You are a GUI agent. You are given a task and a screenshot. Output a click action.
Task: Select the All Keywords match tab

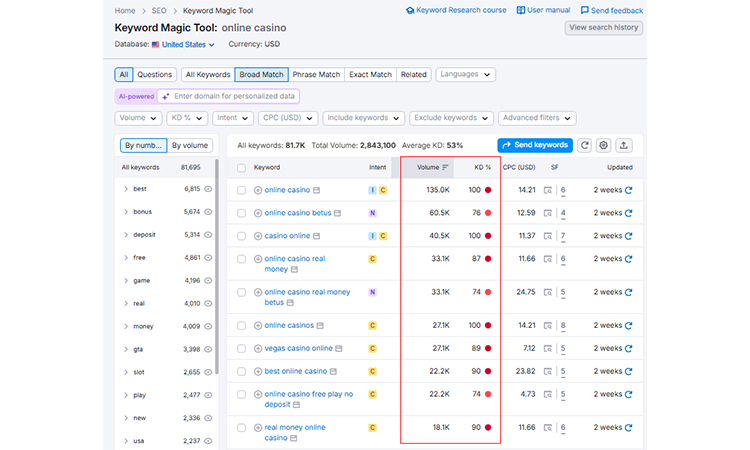pos(208,75)
